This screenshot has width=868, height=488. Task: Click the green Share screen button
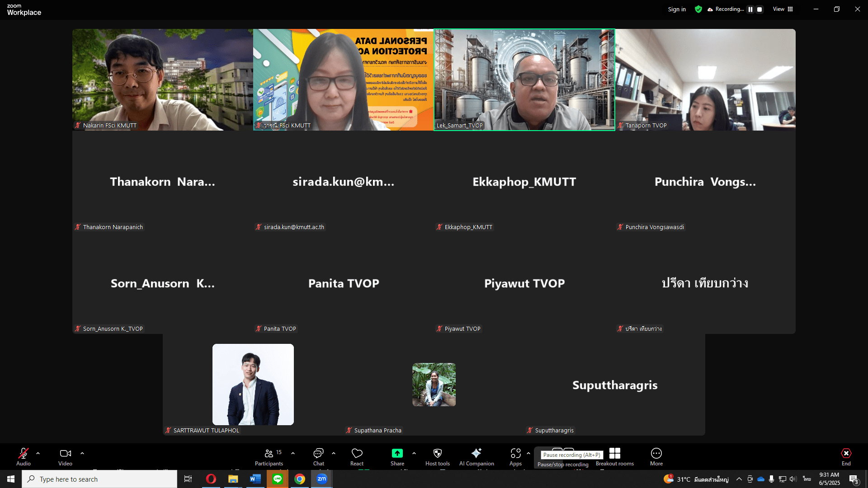click(397, 456)
